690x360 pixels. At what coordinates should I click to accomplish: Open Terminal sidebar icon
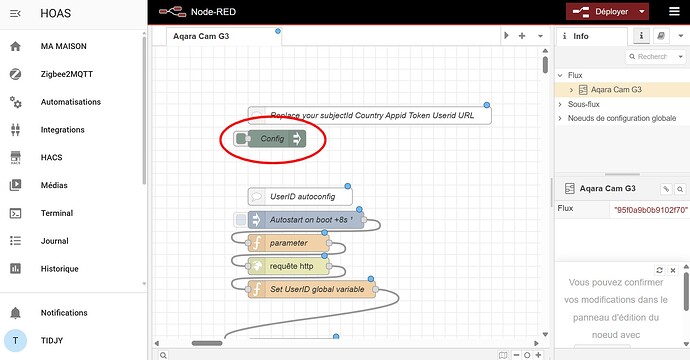(x=15, y=213)
